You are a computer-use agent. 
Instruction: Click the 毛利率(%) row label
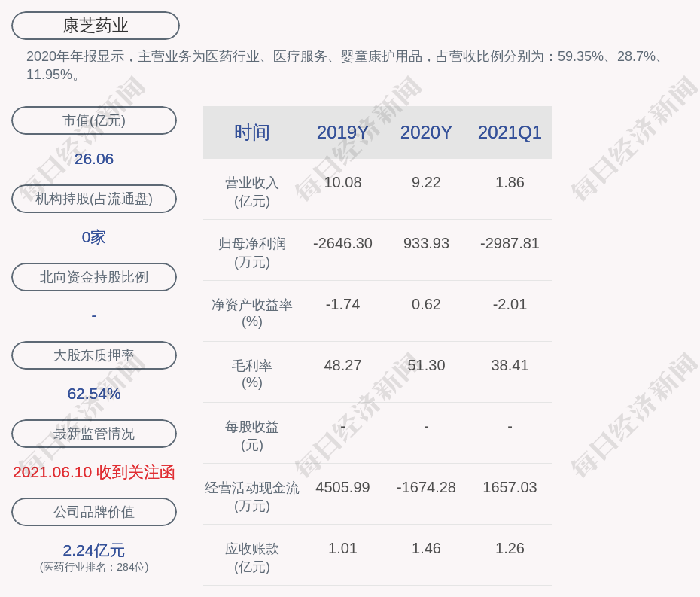(x=252, y=374)
